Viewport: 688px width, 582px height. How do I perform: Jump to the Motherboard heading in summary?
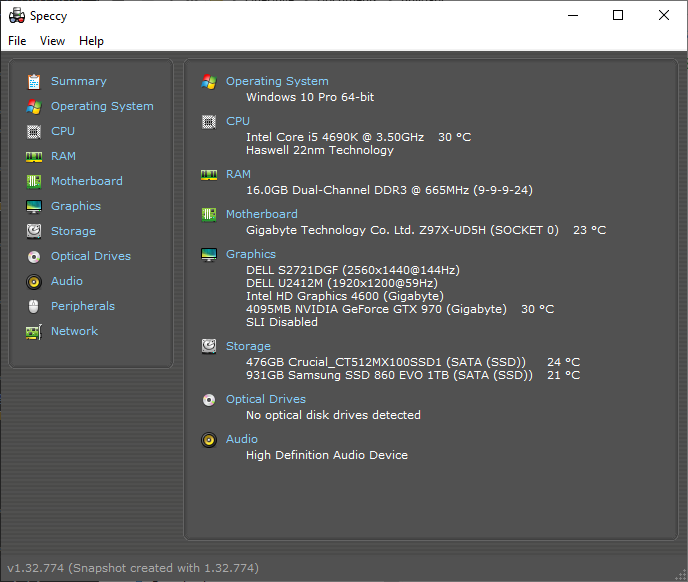pyautogui.click(x=261, y=214)
